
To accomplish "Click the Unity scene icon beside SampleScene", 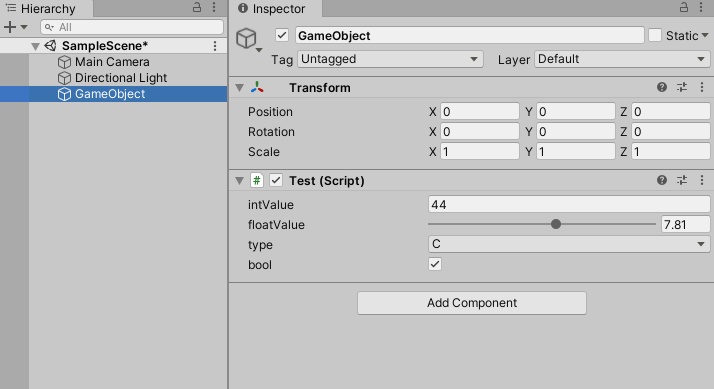I will coord(50,46).
